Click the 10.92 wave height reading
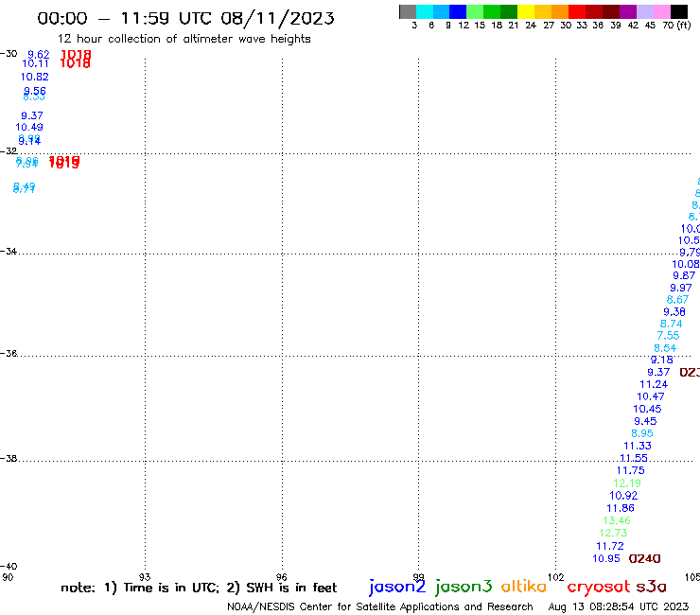Screen dimensions: 700x615 click(x=623, y=496)
